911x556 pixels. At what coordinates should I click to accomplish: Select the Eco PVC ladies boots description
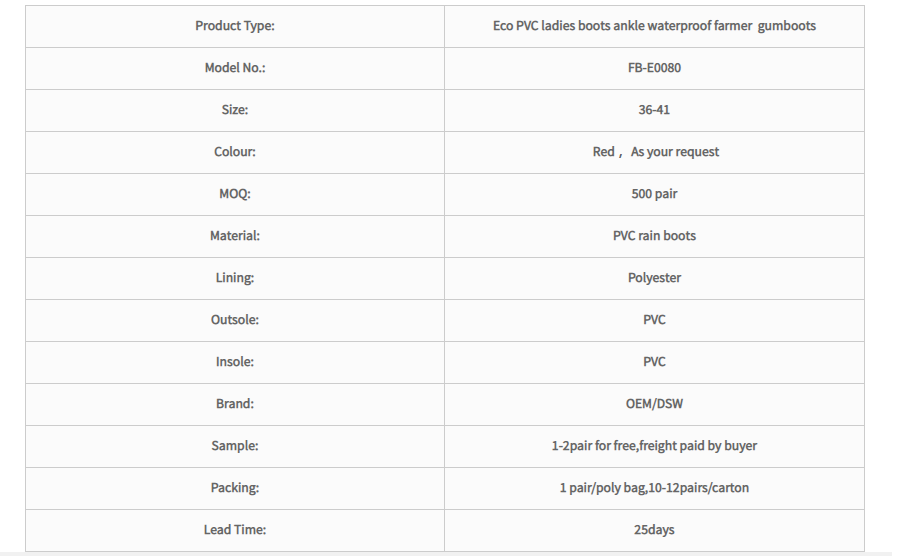click(x=654, y=26)
